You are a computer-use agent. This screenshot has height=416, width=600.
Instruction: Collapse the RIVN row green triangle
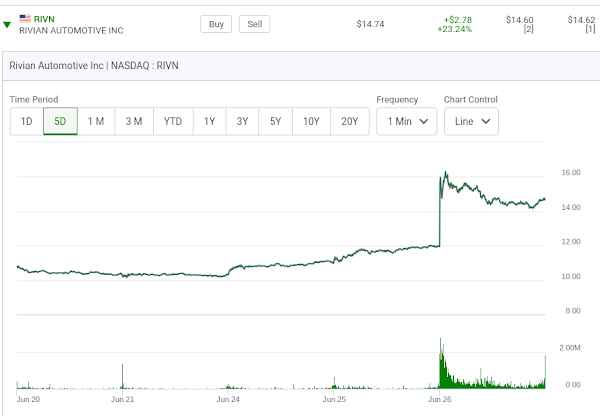coord(7,25)
